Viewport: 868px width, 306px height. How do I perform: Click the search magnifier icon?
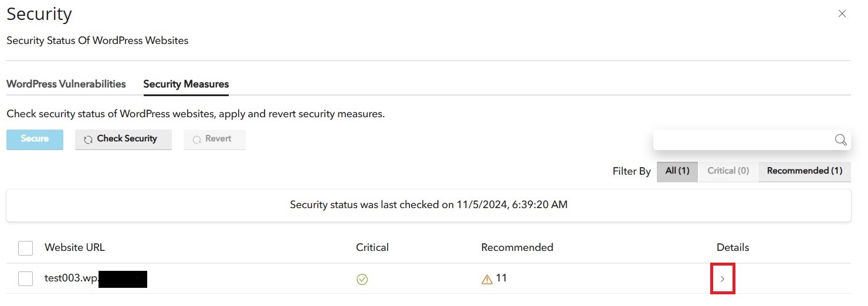(x=840, y=140)
